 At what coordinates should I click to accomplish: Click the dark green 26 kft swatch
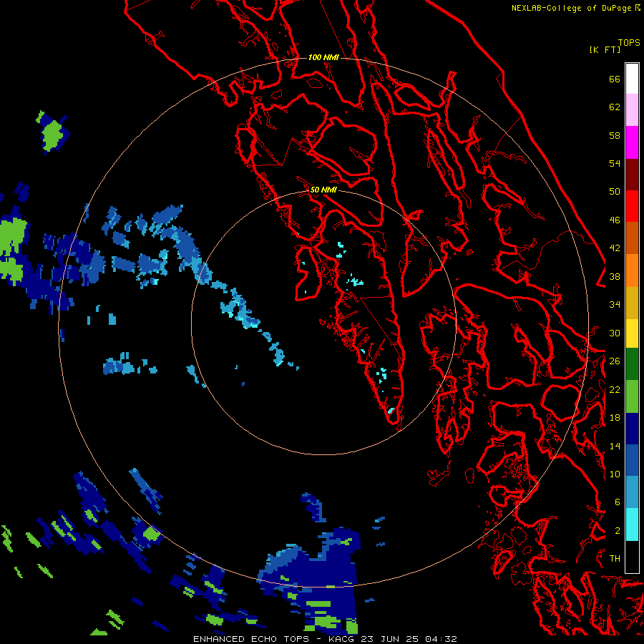[x=632, y=364]
